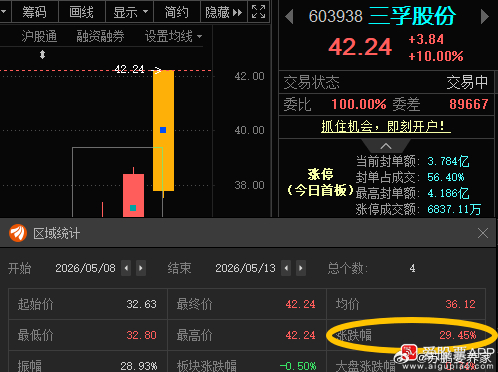The height and width of the screenshot is (372, 498).
Task: Step start date 2026/05/08 backward
Action: tap(126, 268)
